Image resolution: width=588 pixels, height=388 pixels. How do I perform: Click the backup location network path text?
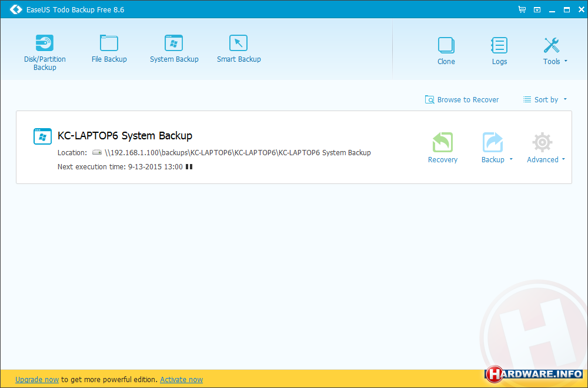(x=238, y=153)
